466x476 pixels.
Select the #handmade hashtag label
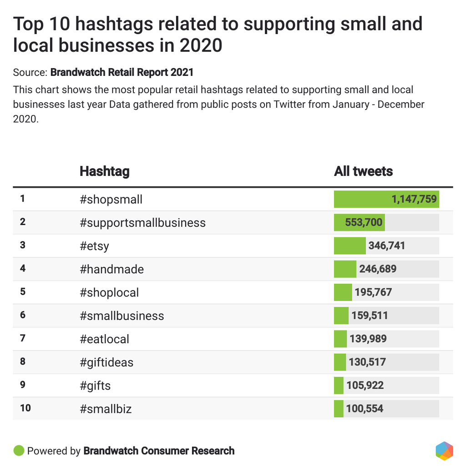[111, 269]
